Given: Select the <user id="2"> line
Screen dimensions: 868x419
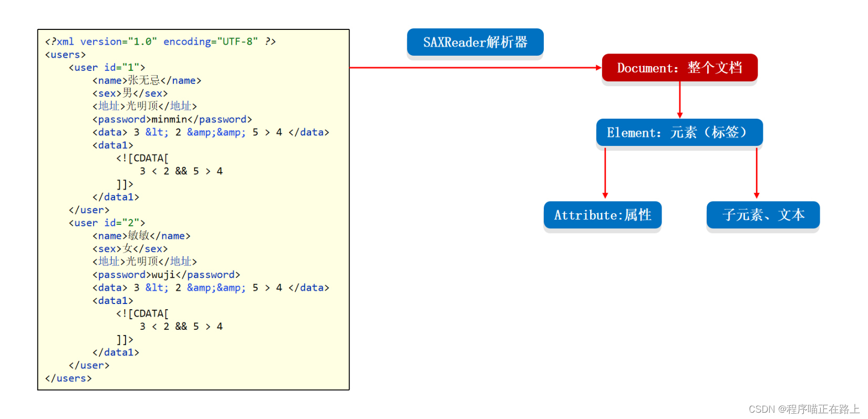Looking at the screenshot, I should (107, 223).
